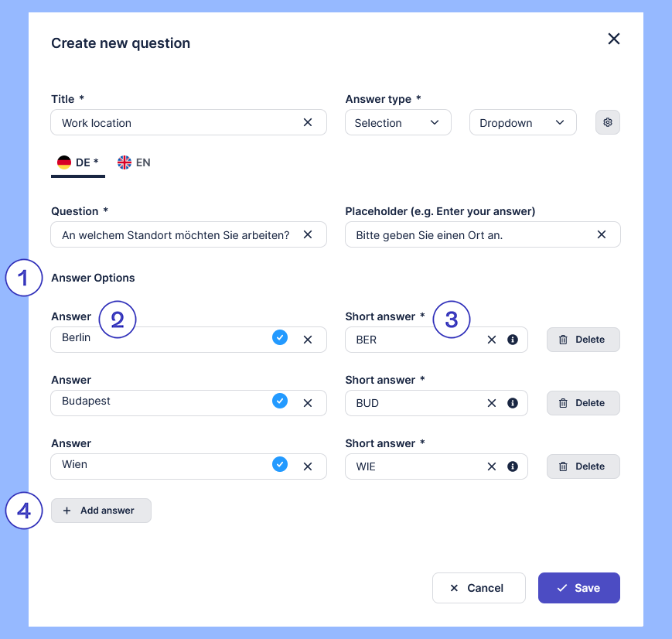Clear the placeholder text field
Image resolution: width=672 pixels, height=639 pixels.
(x=602, y=234)
